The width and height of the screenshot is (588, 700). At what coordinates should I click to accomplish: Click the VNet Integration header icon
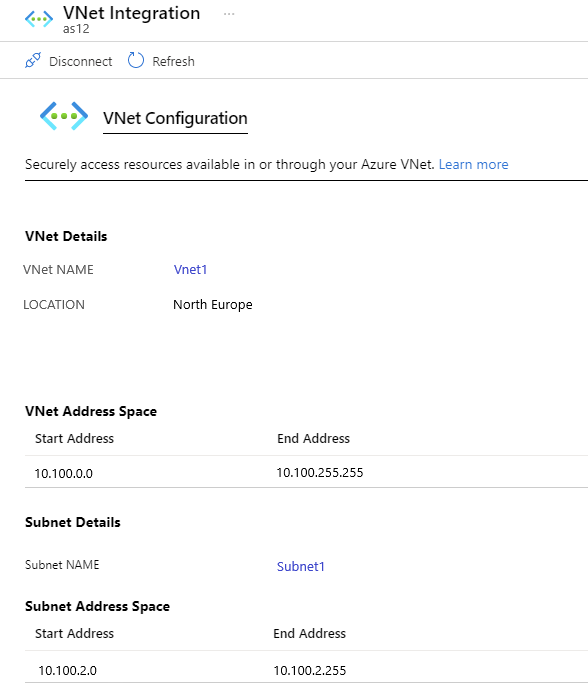click(x=39, y=19)
